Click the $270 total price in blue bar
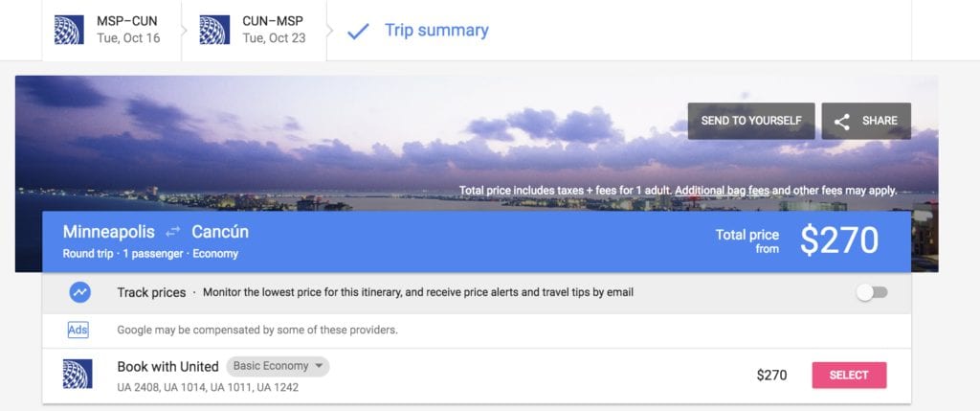The width and height of the screenshot is (980, 411). click(839, 240)
